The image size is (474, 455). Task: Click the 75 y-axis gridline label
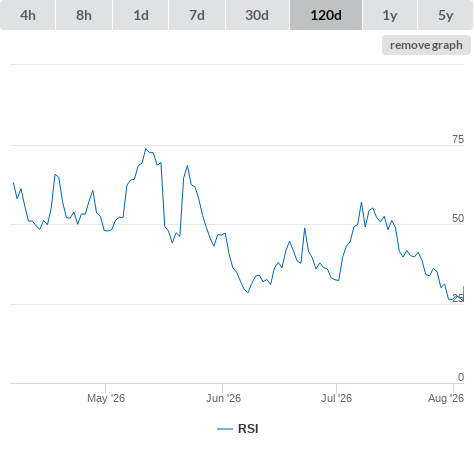[x=458, y=139]
